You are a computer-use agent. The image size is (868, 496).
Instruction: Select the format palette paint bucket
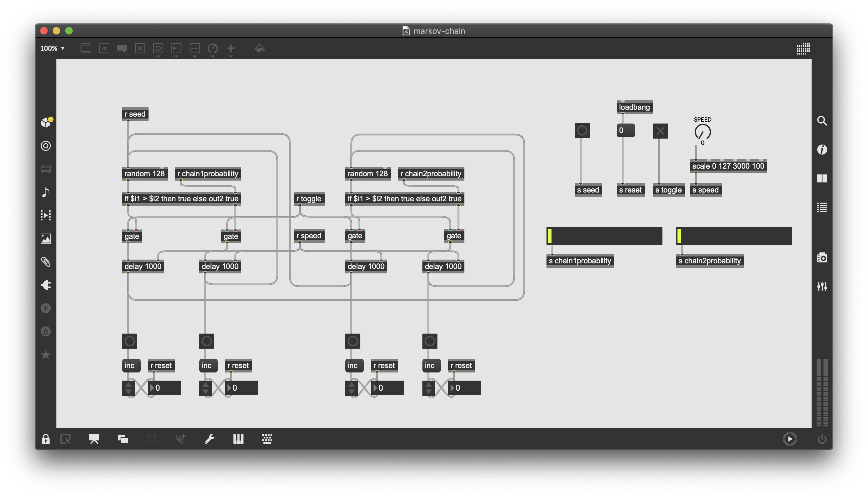pyautogui.click(x=260, y=48)
